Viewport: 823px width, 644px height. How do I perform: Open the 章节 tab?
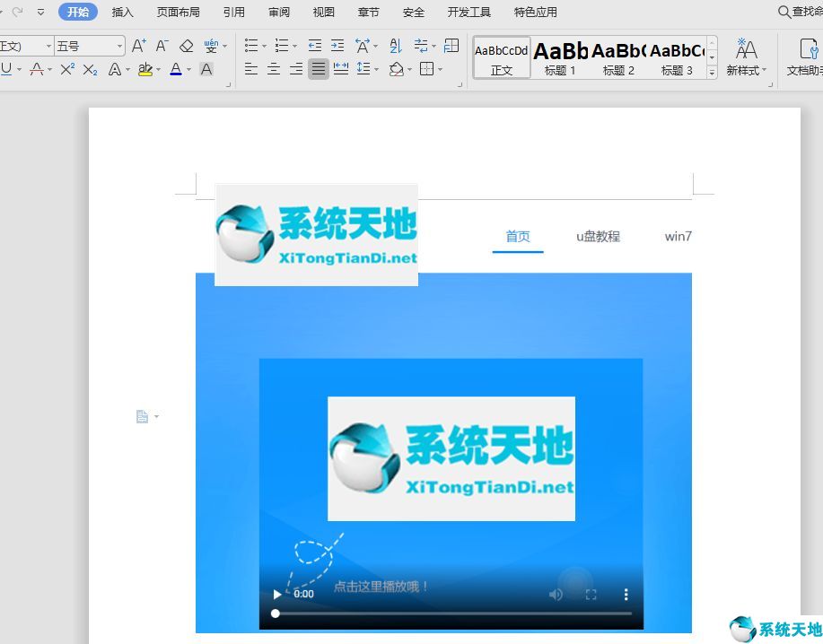[369, 12]
